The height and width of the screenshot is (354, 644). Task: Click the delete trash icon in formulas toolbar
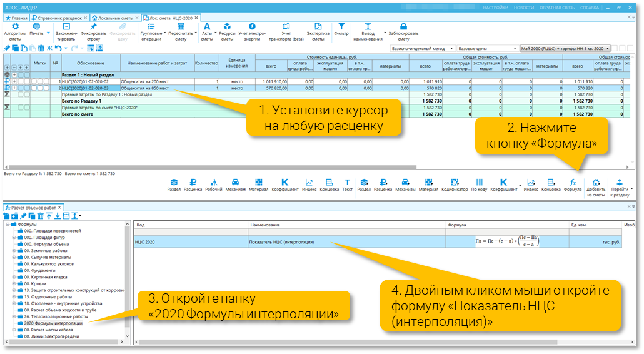40,216
